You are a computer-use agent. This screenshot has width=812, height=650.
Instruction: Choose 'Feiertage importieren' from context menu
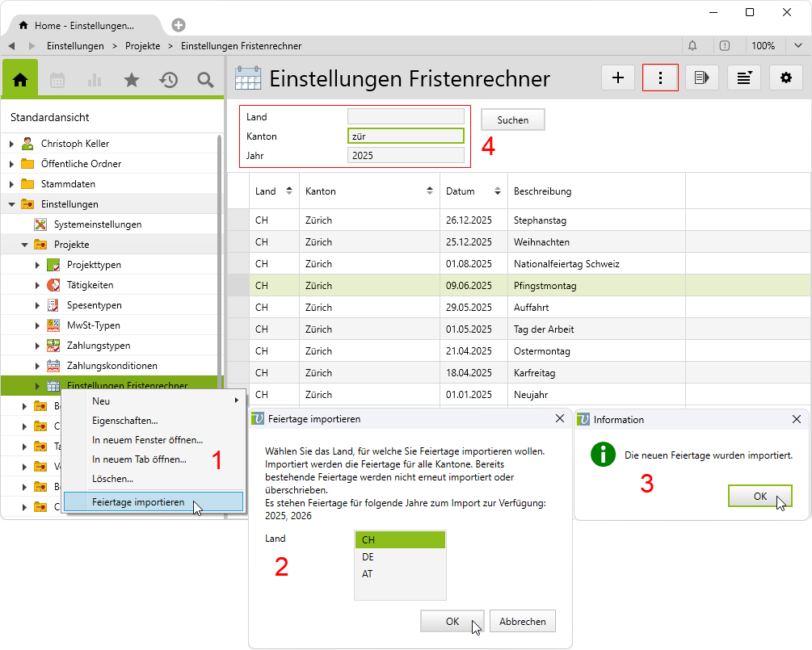click(137, 502)
